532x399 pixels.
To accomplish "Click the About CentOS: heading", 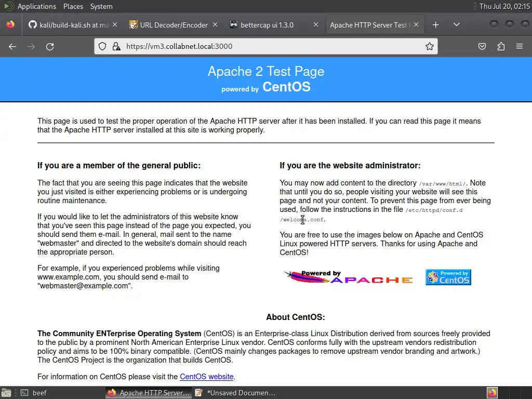I will [x=296, y=317].
